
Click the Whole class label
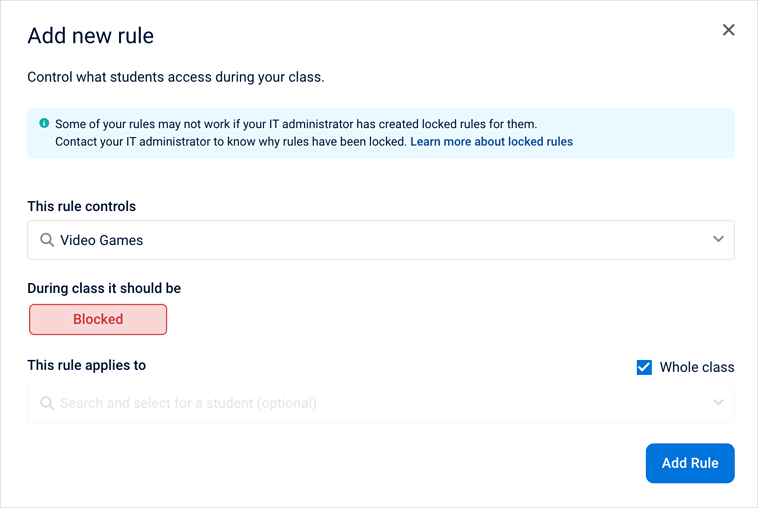click(x=697, y=367)
